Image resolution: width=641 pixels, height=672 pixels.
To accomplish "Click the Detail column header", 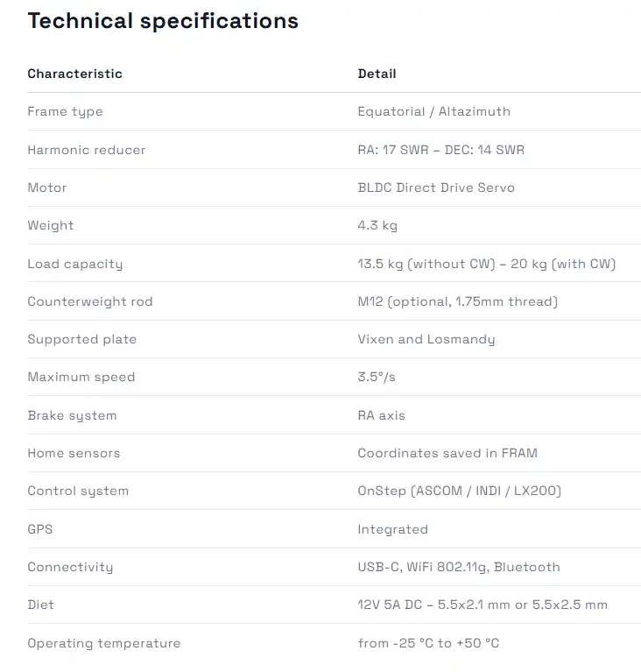I will click(x=377, y=74).
